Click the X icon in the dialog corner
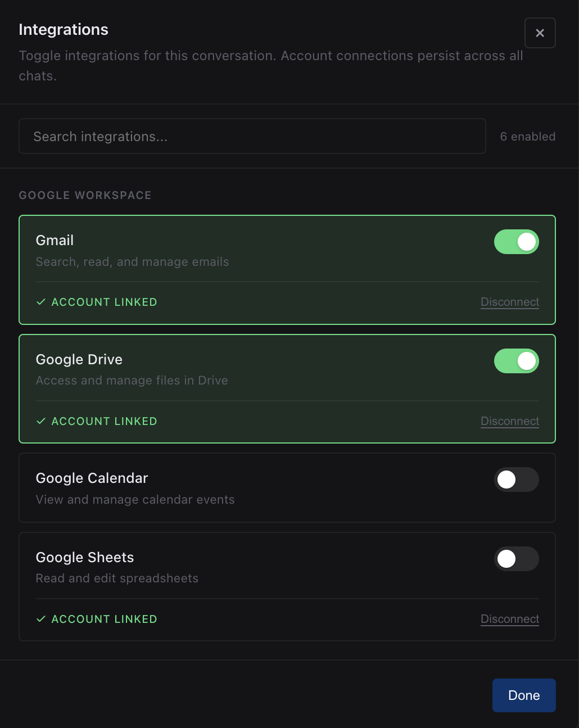The height and width of the screenshot is (728, 579). pyautogui.click(x=540, y=33)
